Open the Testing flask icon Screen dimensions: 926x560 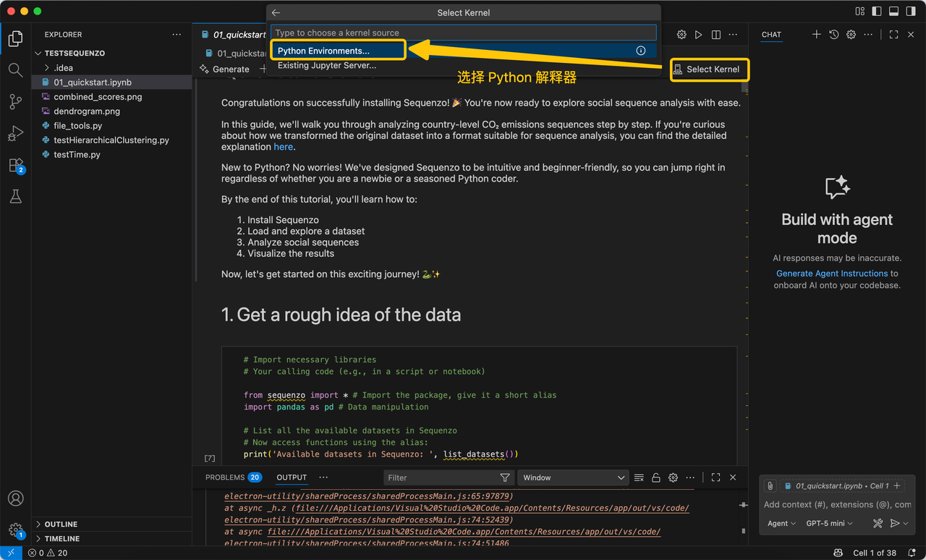15,197
